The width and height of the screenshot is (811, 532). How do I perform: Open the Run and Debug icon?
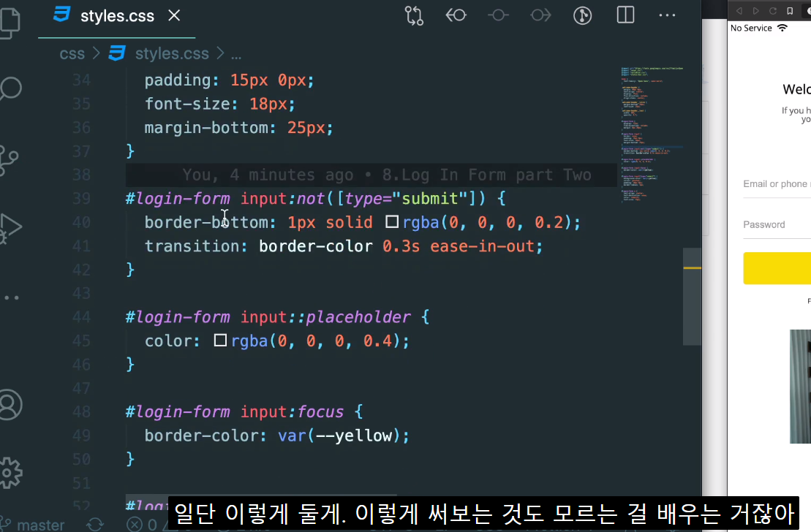click(10, 229)
